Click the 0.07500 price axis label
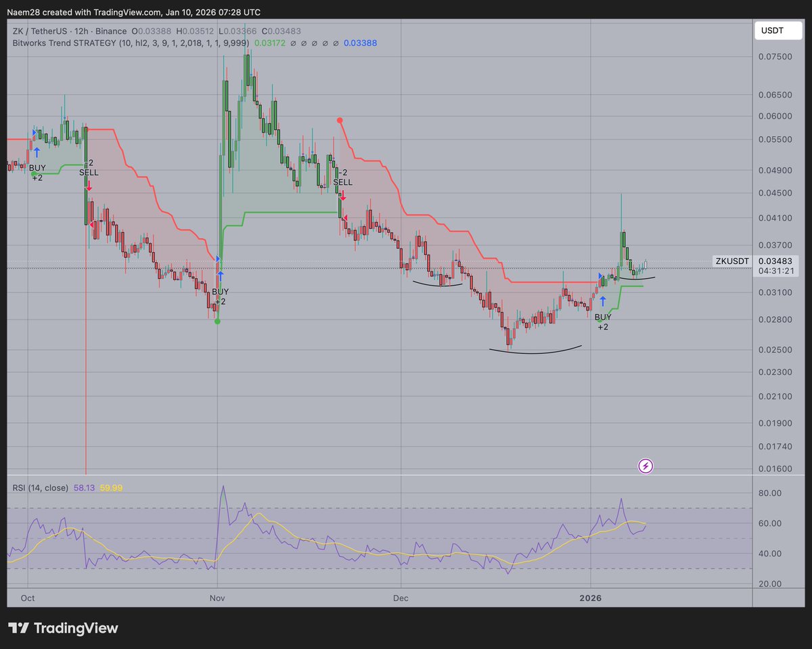This screenshot has width=812, height=649. 776,57
